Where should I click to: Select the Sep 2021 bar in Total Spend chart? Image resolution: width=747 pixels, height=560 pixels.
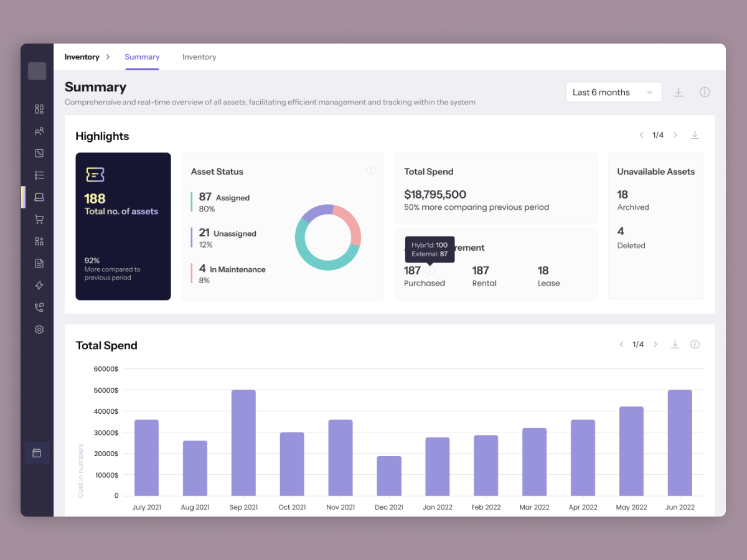pyautogui.click(x=243, y=442)
